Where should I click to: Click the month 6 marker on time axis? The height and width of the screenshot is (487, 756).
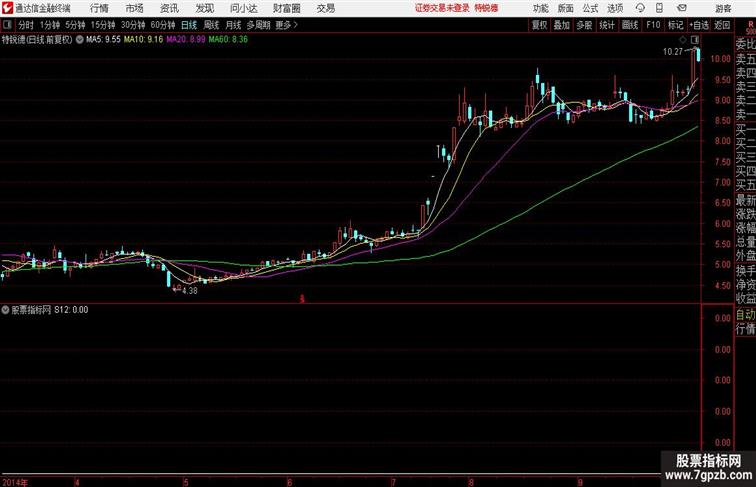click(x=289, y=482)
